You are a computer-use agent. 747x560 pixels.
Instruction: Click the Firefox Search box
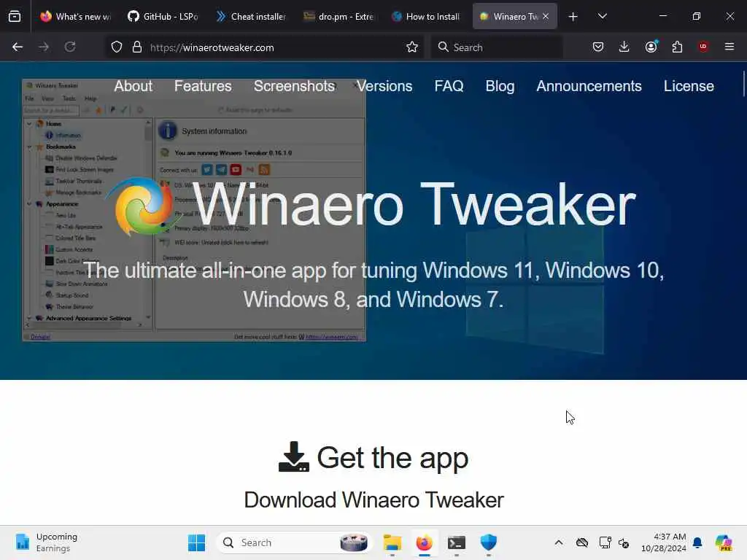click(x=496, y=47)
